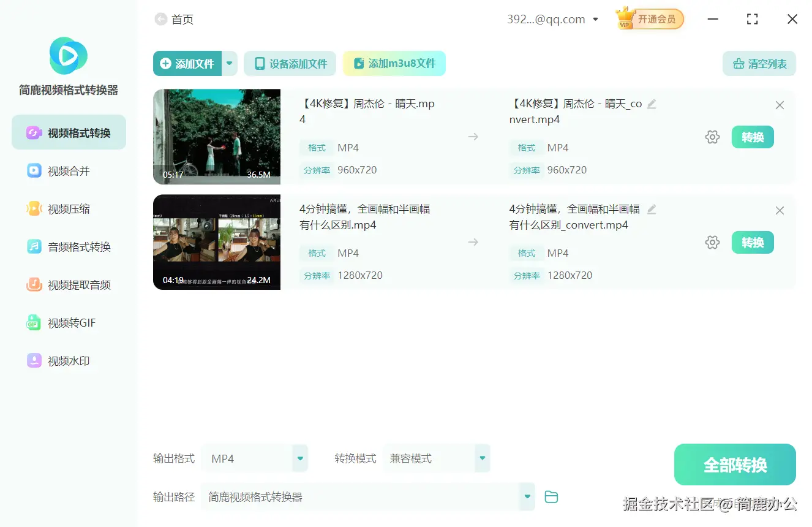Clear the list with 清空列表
The width and height of the screenshot is (812, 527).
click(x=759, y=64)
